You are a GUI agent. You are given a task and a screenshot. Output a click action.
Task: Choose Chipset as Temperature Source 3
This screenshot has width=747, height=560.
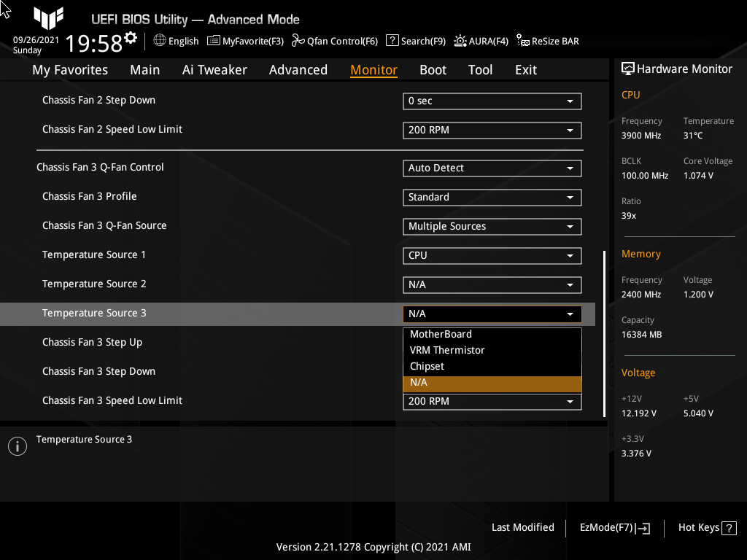point(427,365)
